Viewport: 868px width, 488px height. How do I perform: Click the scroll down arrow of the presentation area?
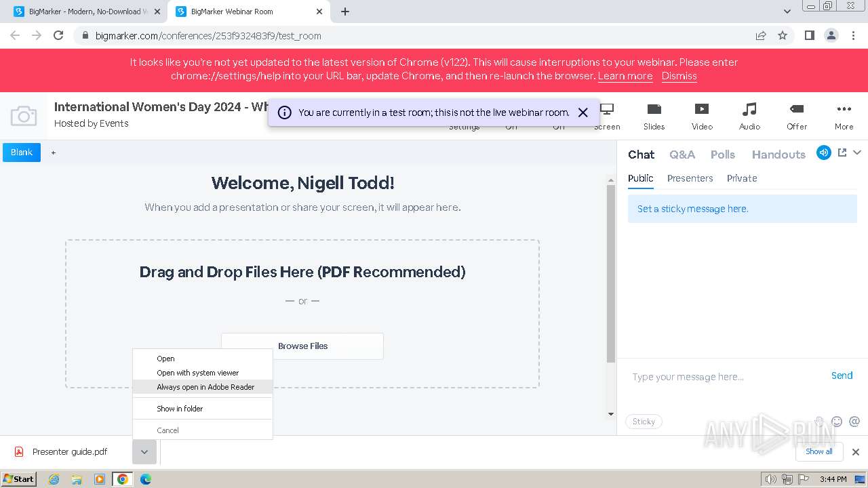coord(610,414)
